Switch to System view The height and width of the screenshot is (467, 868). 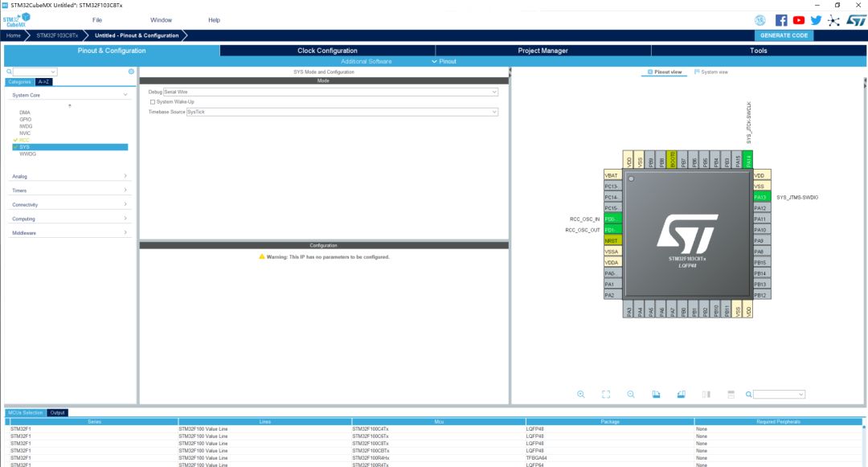710,72
